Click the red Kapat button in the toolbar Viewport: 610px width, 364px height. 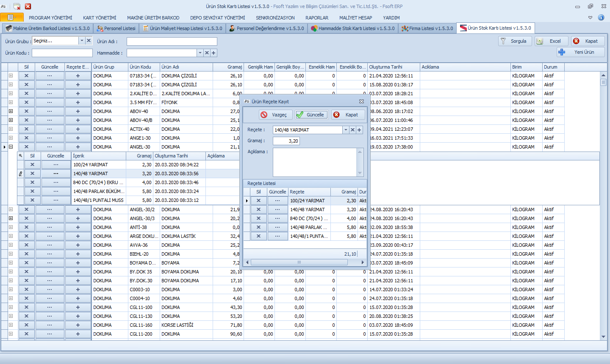588,41
